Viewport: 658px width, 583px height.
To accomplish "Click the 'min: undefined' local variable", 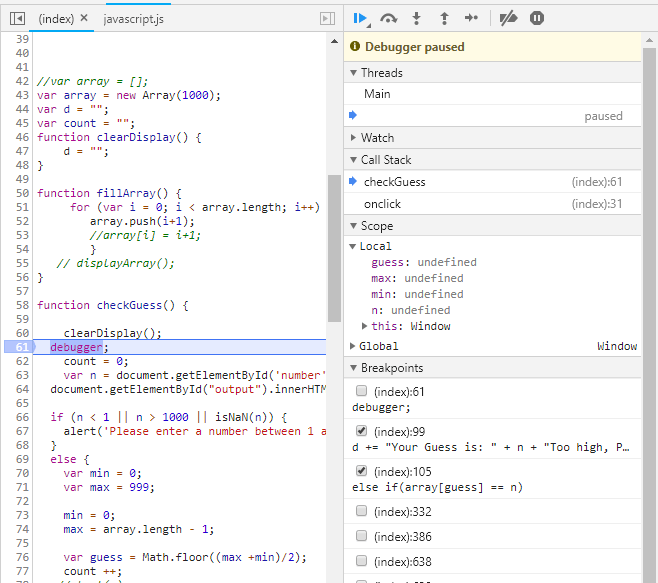I will pyautogui.click(x=417, y=294).
